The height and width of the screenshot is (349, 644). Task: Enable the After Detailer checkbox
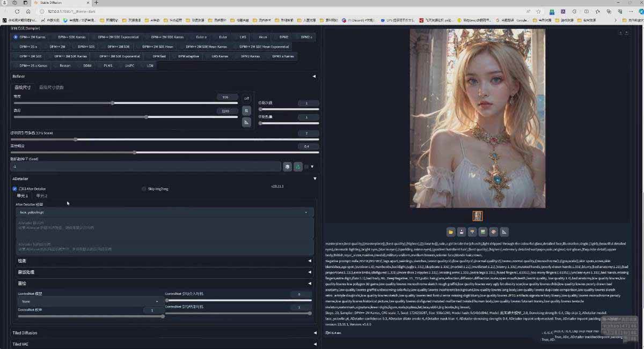[15, 188]
